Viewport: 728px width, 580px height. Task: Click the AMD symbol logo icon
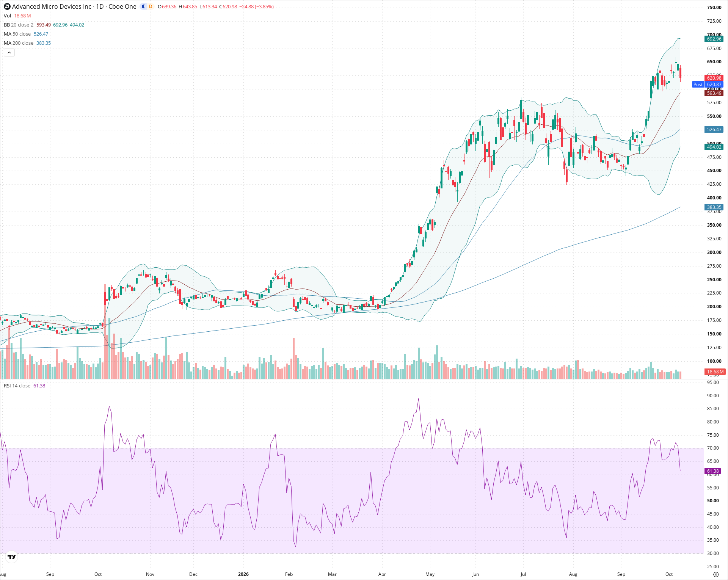pos(7,7)
